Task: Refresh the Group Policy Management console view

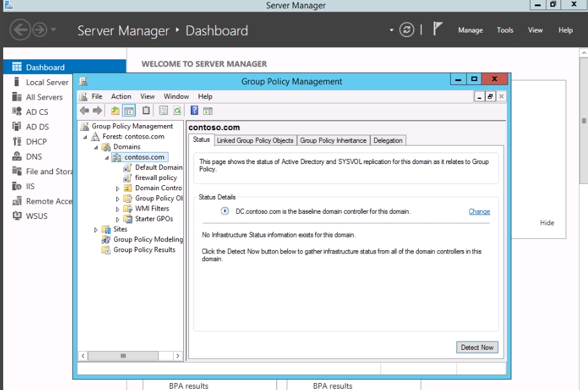Action: pyautogui.click(x=177, y=110)
